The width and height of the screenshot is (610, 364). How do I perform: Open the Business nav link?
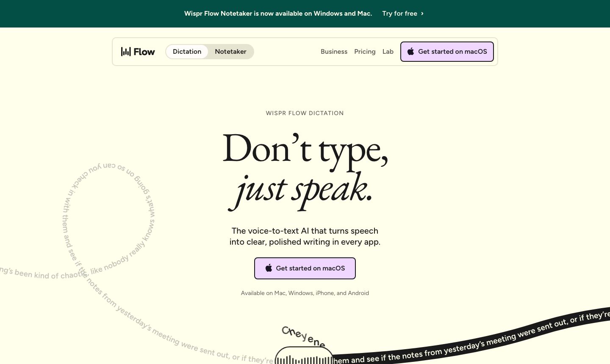click(x=334, y=52)
